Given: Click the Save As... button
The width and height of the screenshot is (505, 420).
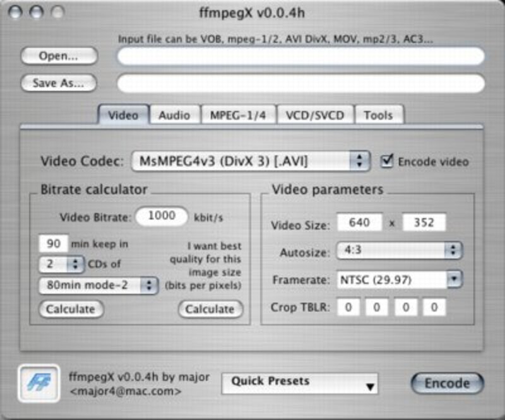Looking at the screenshot, I should click(59, 83).
